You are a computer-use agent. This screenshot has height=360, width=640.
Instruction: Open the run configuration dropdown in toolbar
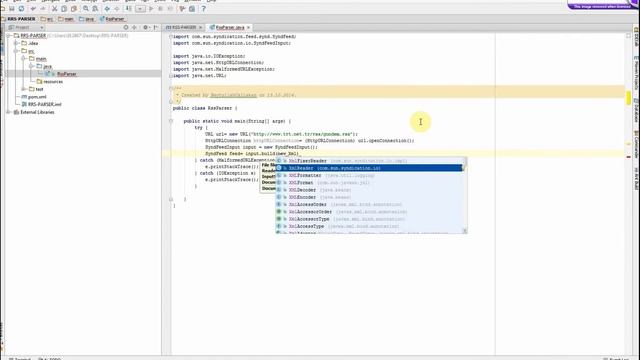pos(140,9)
